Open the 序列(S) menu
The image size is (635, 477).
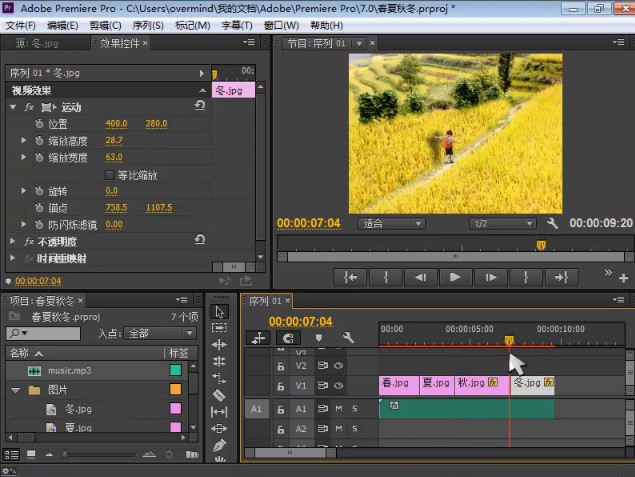pos(148,25)
